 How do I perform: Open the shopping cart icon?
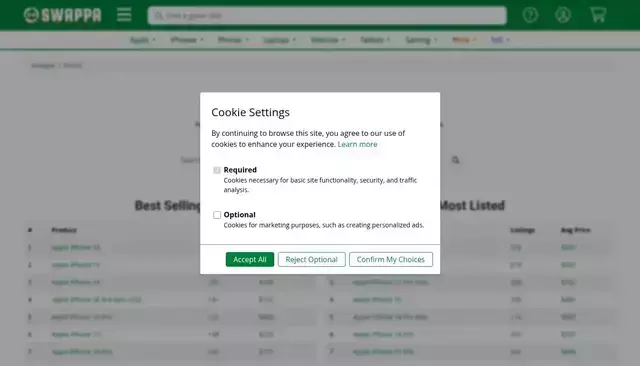coord(598,15)
